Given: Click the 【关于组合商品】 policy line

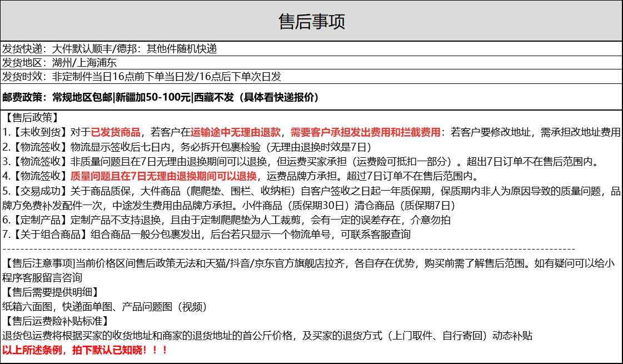Looking at the screenshot, I should tap(207, 235).
